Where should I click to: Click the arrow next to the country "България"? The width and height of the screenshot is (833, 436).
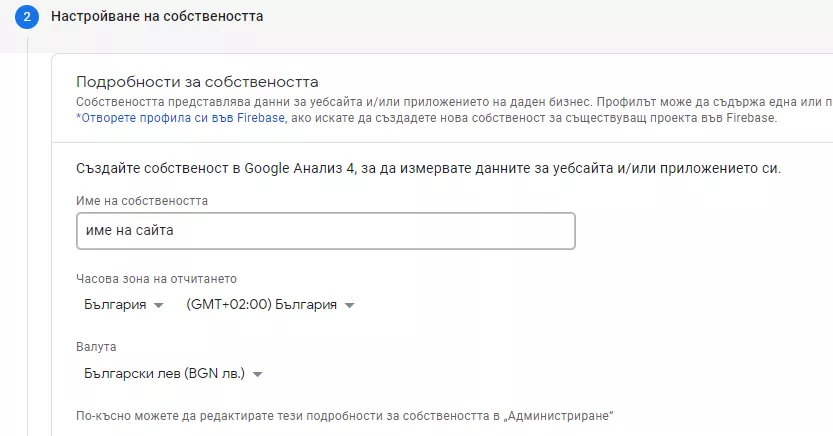click(158, 305)
